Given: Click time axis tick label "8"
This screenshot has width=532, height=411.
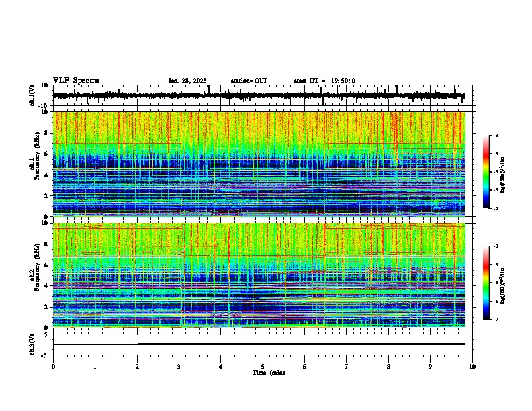Looking at the screenshot, I should (388, 367).
